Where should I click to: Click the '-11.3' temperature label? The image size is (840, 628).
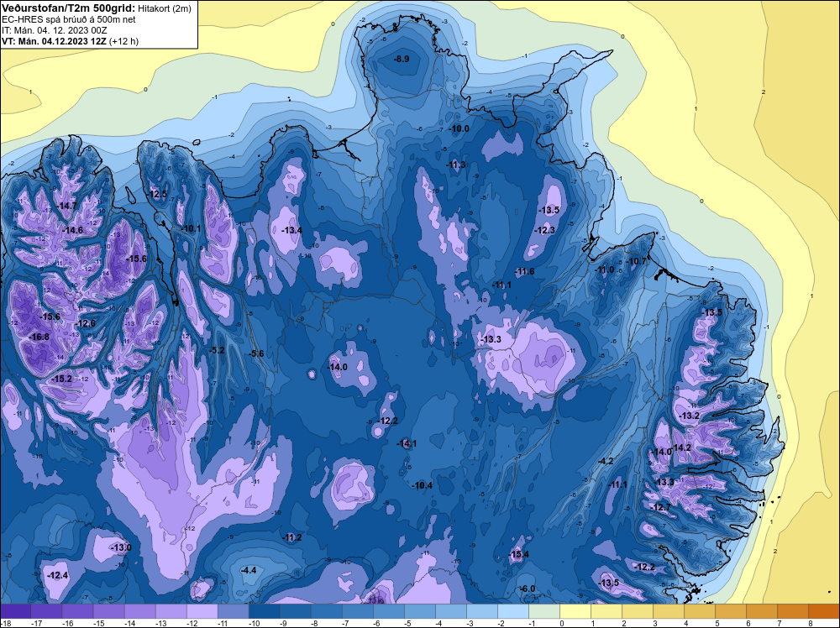coord(456,165)
